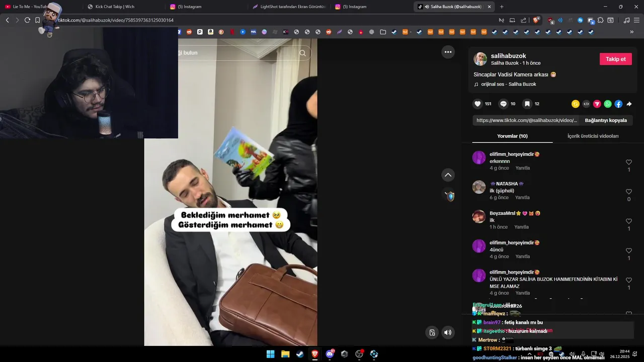Screen dimensions: 644x362
Task: Open the browser extensions puzzle icon
Action: [x=601, y=20]
